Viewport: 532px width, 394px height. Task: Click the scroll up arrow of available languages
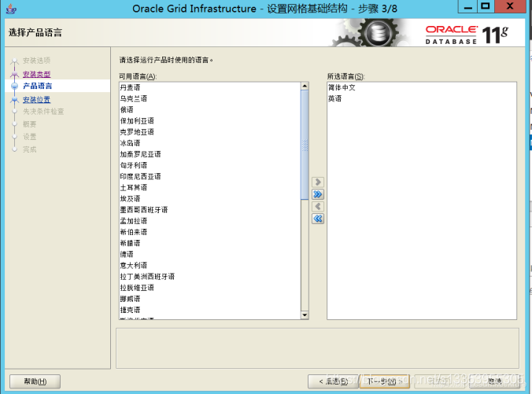pos(305,87)
